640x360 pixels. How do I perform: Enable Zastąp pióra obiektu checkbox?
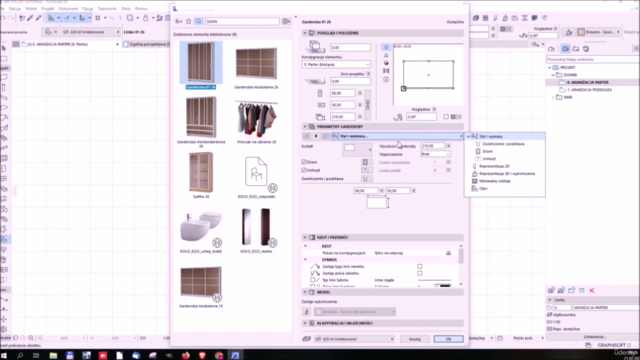coord(420,273)
